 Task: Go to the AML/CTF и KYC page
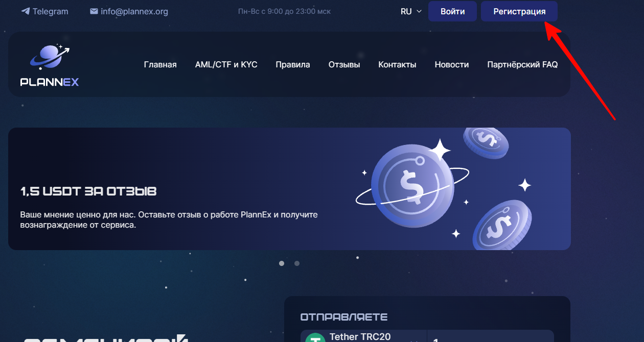point(226,64)
